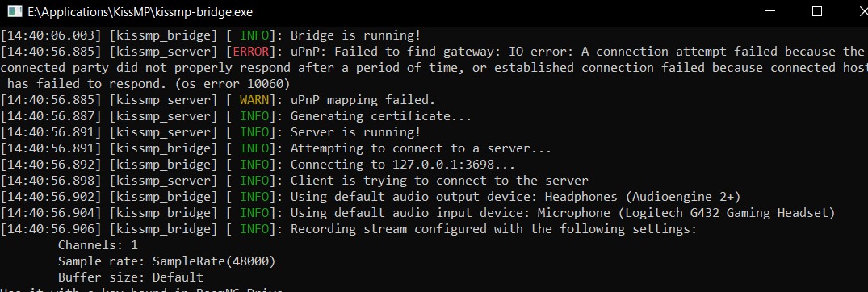The height and width of the screenshot is (292, 868).
Task: Click the 'Microphone (Logitech G432 Gaming Headset)' text
Action: (x=686, y=213)
